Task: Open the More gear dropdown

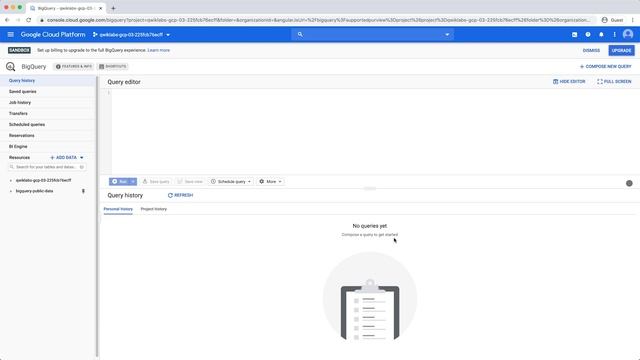Action: (x=270, y=182)
